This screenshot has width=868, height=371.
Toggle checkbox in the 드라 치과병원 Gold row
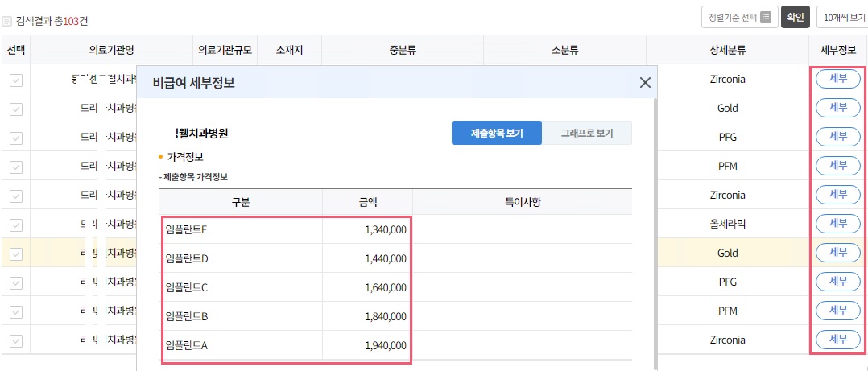[16, 109]
